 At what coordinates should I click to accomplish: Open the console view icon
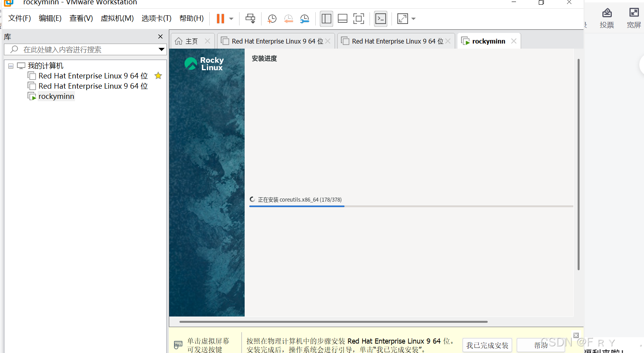click(x=381, y=18)
